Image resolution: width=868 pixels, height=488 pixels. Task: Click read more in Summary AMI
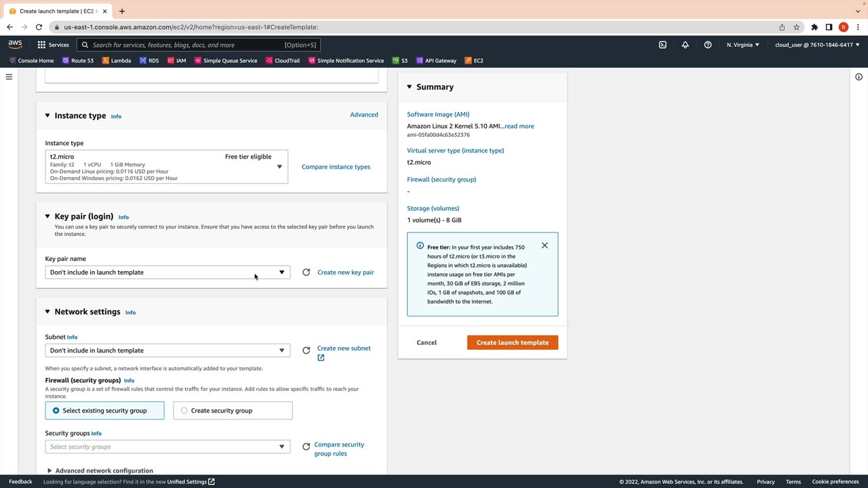pyautogui.click(x=519, y=126)
